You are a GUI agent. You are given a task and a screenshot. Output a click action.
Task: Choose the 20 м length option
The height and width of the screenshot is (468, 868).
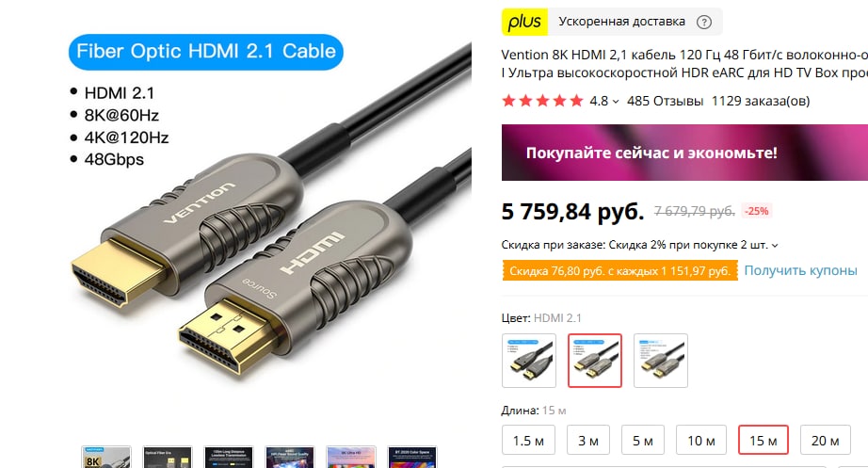826,441
